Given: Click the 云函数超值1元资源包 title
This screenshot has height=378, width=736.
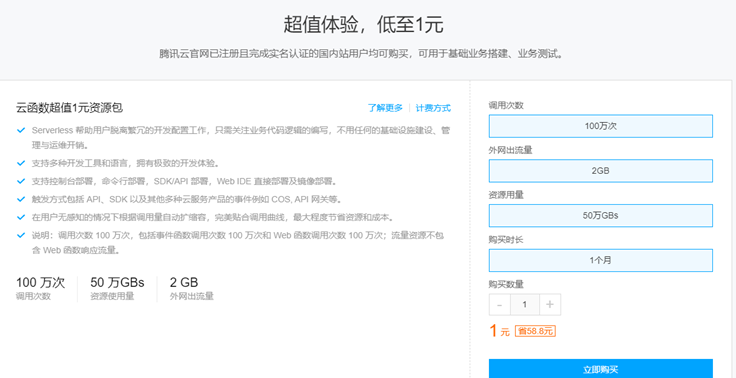Looking at the screenshot, I should (69, 108).
